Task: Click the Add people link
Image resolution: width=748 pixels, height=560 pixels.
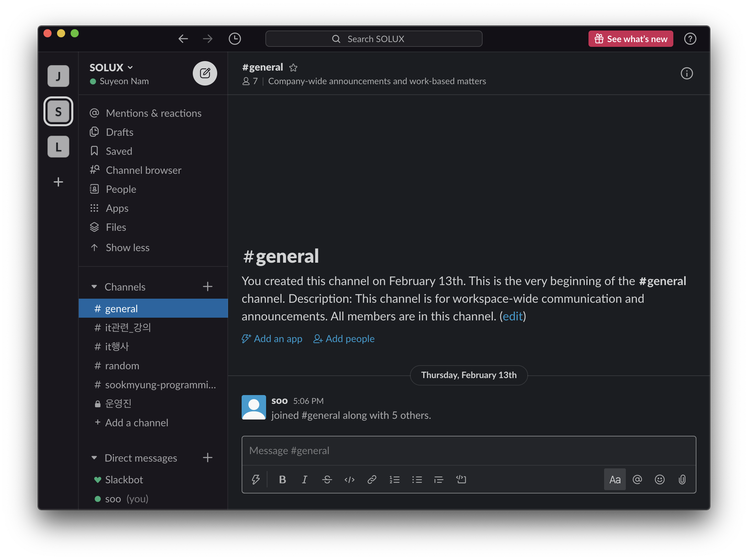Action: point(344,339)
